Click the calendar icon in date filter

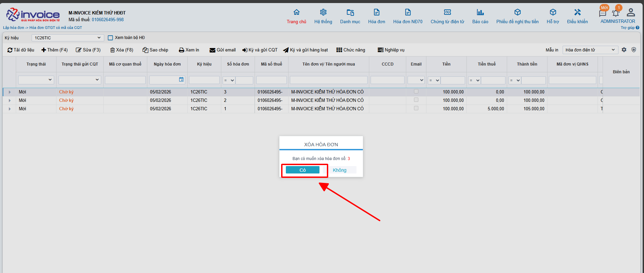pos(181,80)
